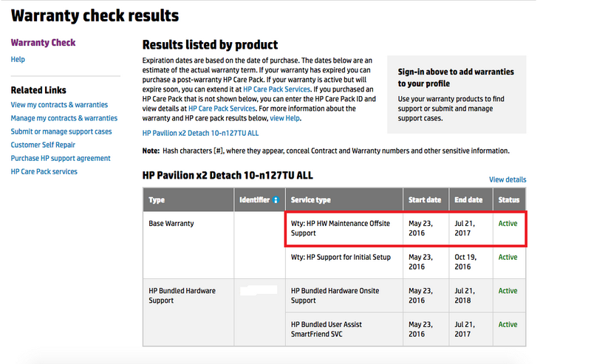Select the HP HW Maintenance Offsite Support cell
This screenshot has height=364, width=591.
[344, 228]
